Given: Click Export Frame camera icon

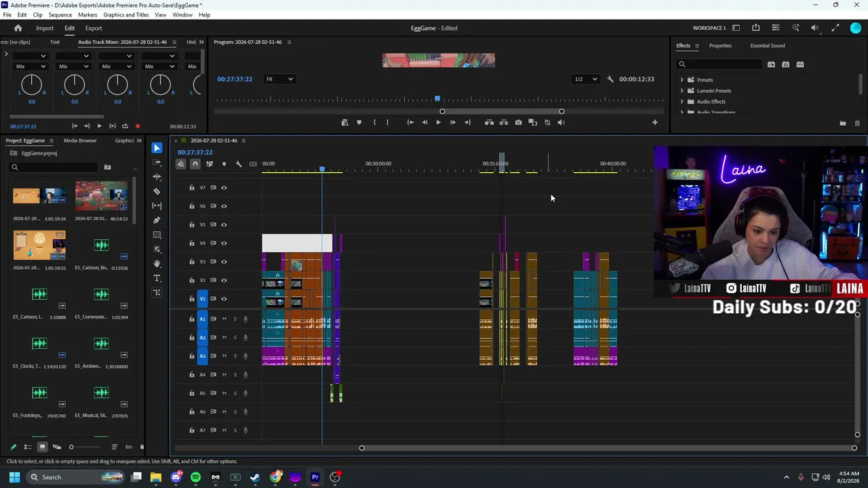Looking at the screenshot, I should point(518,123).
